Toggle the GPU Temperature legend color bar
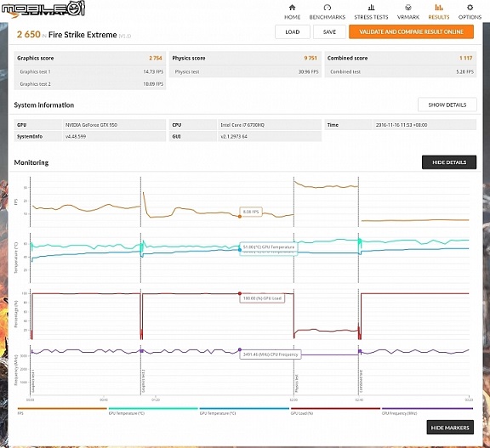Image resolution: width=490 pixels, height=448 pixels. [244, 408]
